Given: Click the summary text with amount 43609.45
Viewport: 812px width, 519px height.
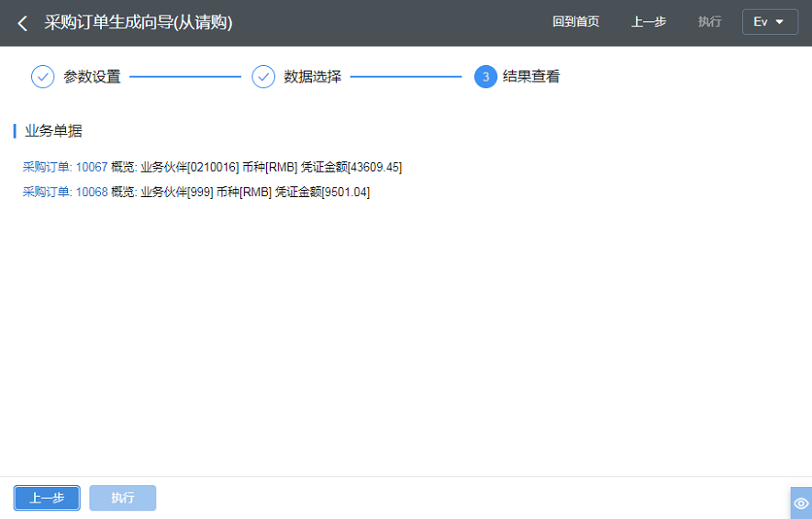Looking at the screenshot, I should coord(257,167).
